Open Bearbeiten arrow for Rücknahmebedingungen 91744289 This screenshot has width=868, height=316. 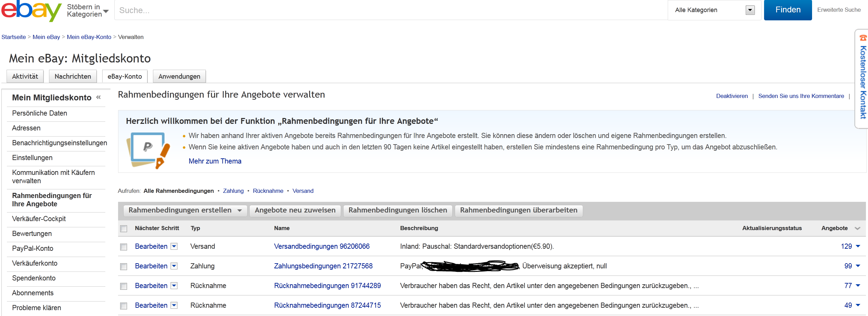click(x=174, y=286)
